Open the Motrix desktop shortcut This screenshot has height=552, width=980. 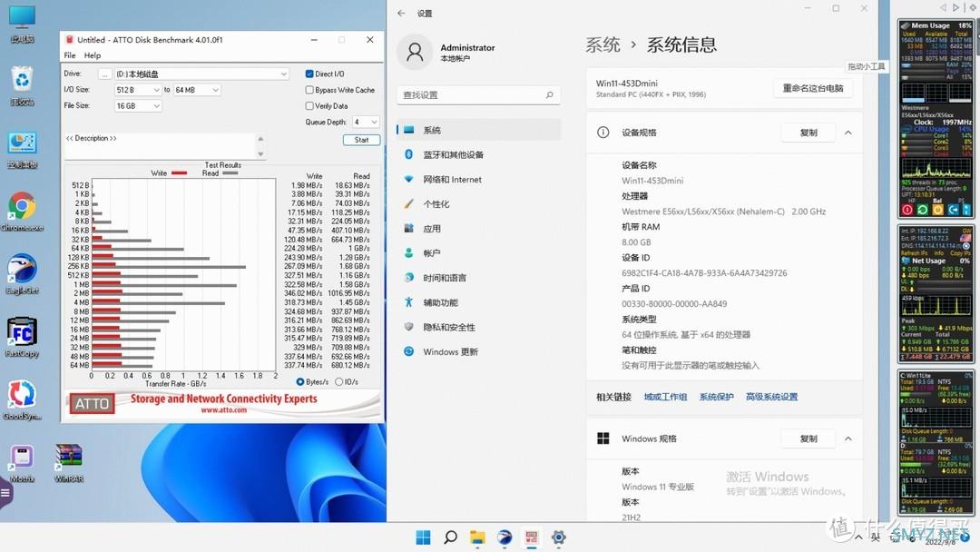point(23,463)
